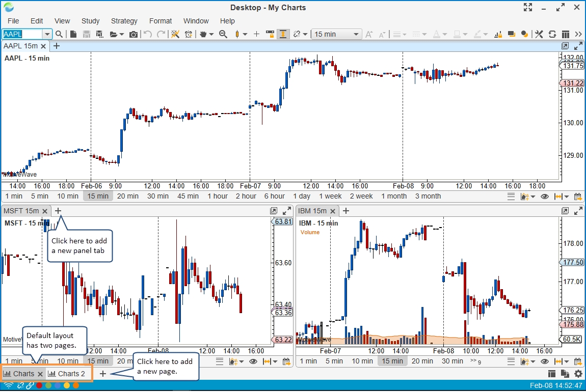Toggle eye visibility icon on AAPL chart
Viewport: 586px width, 392px height.
(545, 197)
